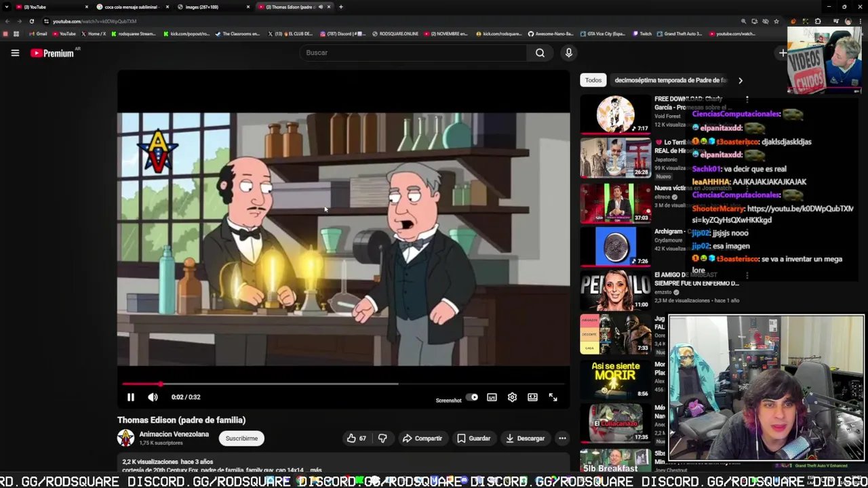This screenshot has width=868, height=488.
Task: Click the 0:02 / 0:32 time display
Action: click(186, 397)
